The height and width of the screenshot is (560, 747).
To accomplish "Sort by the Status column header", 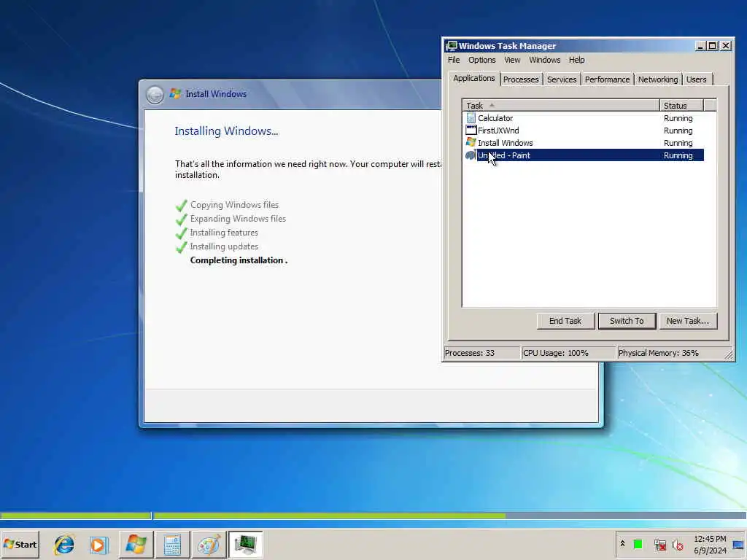I will pyautogui.click(x=681, y=105).
